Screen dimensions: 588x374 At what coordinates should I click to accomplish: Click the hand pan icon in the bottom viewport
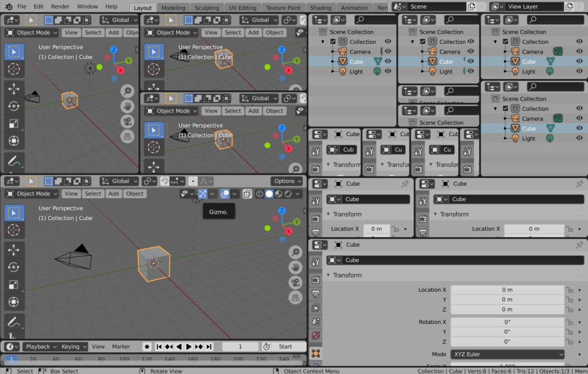(x=295, y=267)
